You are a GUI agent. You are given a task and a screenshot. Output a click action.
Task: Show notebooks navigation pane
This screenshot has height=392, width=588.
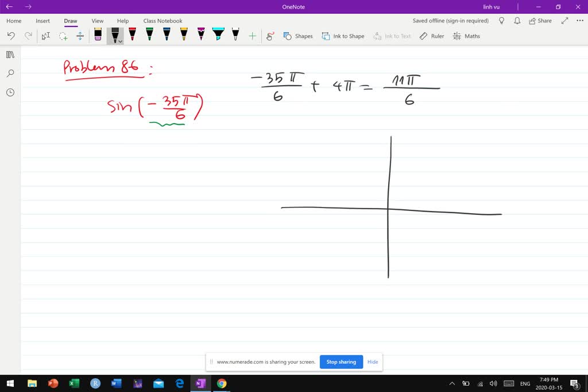click(10, 55)
